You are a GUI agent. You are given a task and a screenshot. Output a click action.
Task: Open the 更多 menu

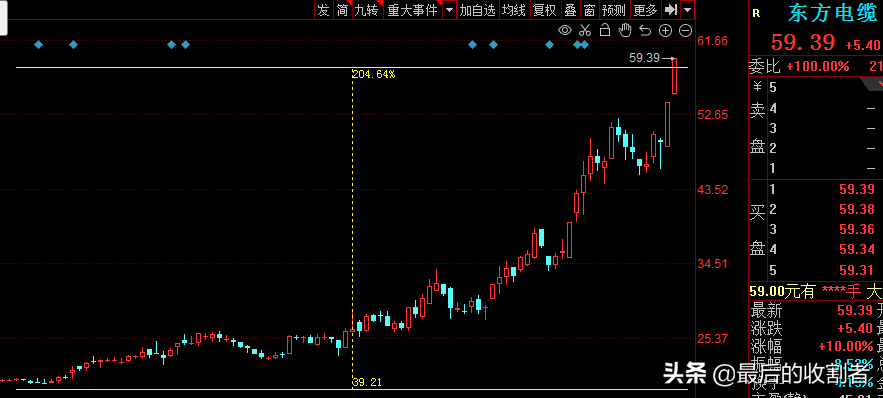645,10
